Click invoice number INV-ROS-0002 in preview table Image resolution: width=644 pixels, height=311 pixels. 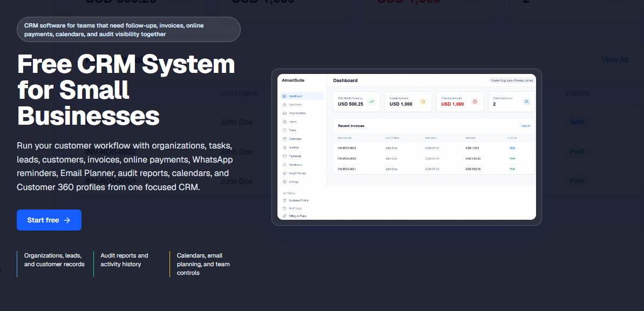pyautogui.click(x=347, y=159)
